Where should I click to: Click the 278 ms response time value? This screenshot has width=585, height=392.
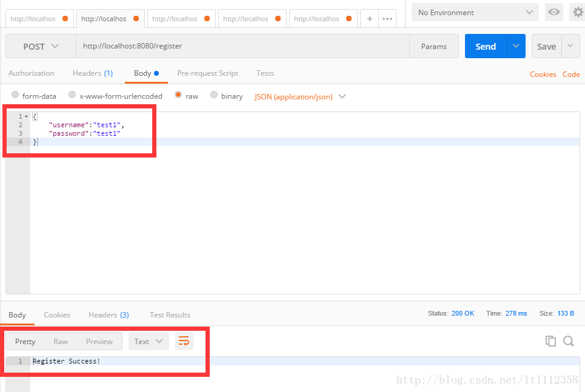516,313
